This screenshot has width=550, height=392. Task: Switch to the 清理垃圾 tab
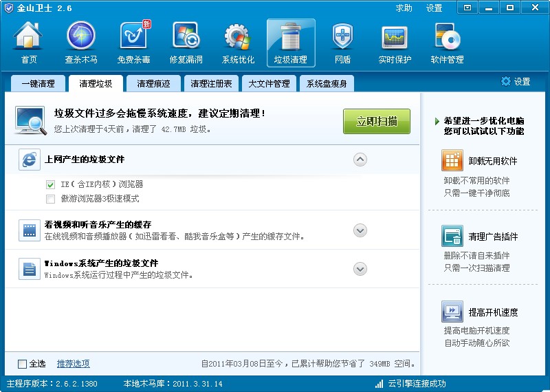96,83
